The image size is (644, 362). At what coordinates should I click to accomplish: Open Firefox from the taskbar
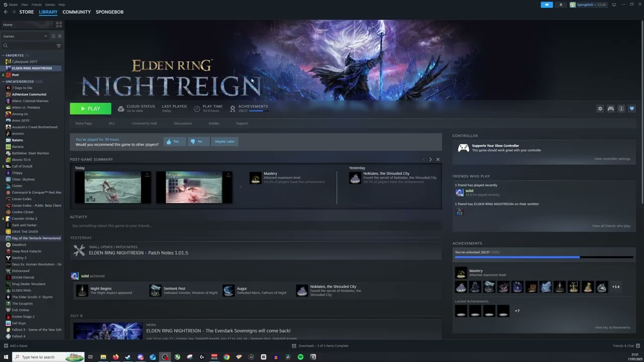pyautogui.click(x=115, y=357)
